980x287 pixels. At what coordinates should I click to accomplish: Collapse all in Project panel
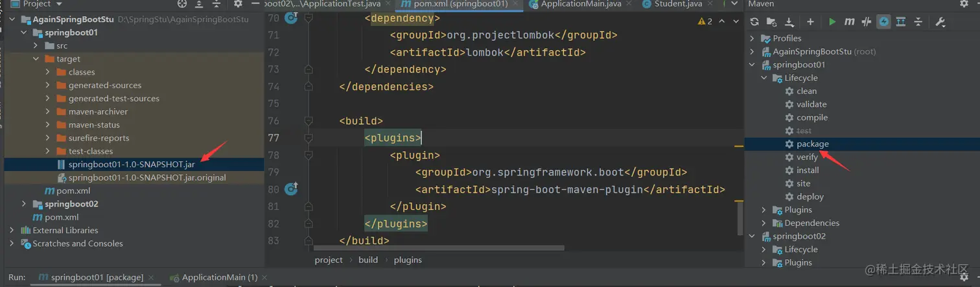pos(216,4)
